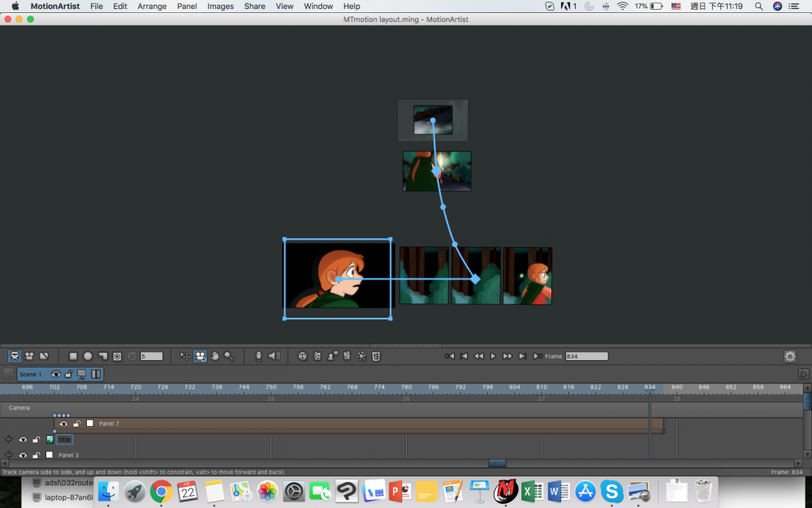Select the hand pan tool
The height and width of the screenshot is (508, 812).
pos(214,356)
